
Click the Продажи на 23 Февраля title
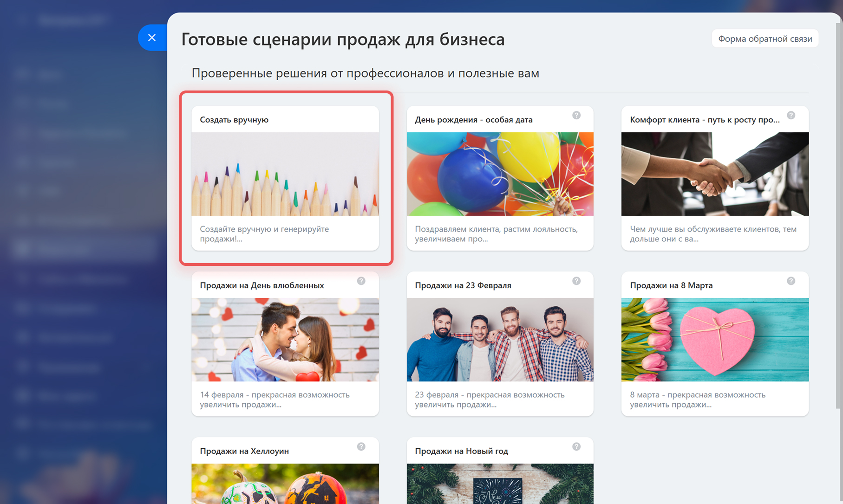(463, 285)
